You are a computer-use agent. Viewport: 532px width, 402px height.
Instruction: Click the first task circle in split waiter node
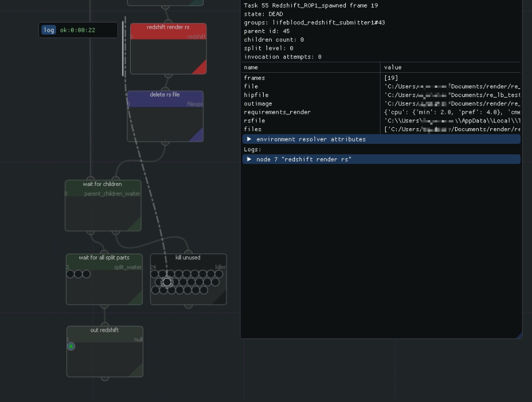coord(71,274)
